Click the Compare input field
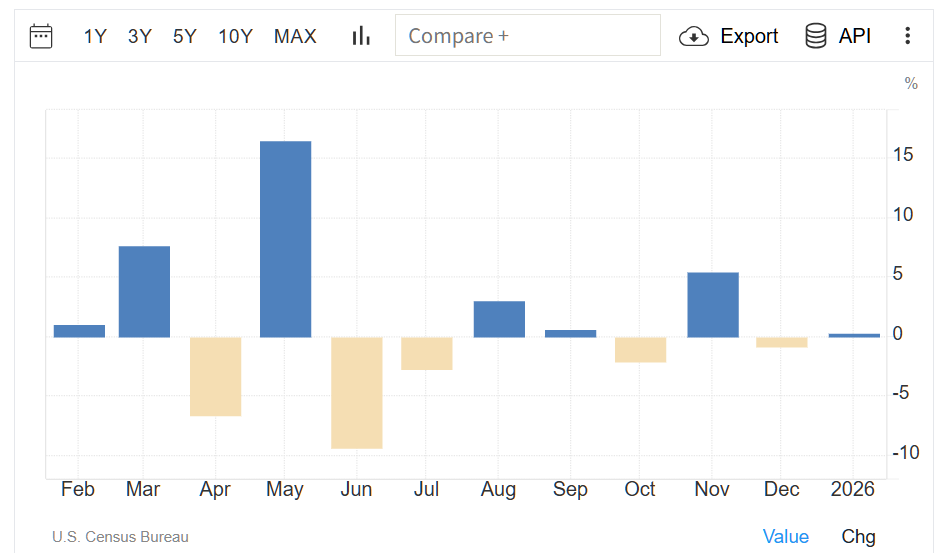 [x=527, y=36]
